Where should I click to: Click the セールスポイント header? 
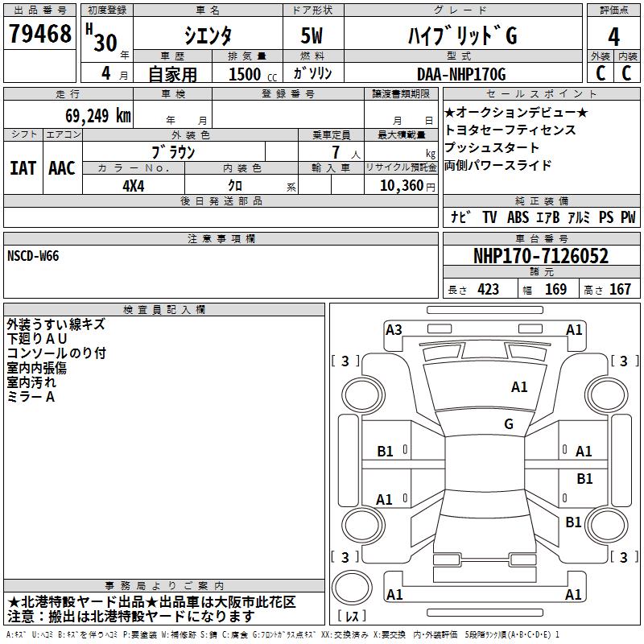point(541,93)
